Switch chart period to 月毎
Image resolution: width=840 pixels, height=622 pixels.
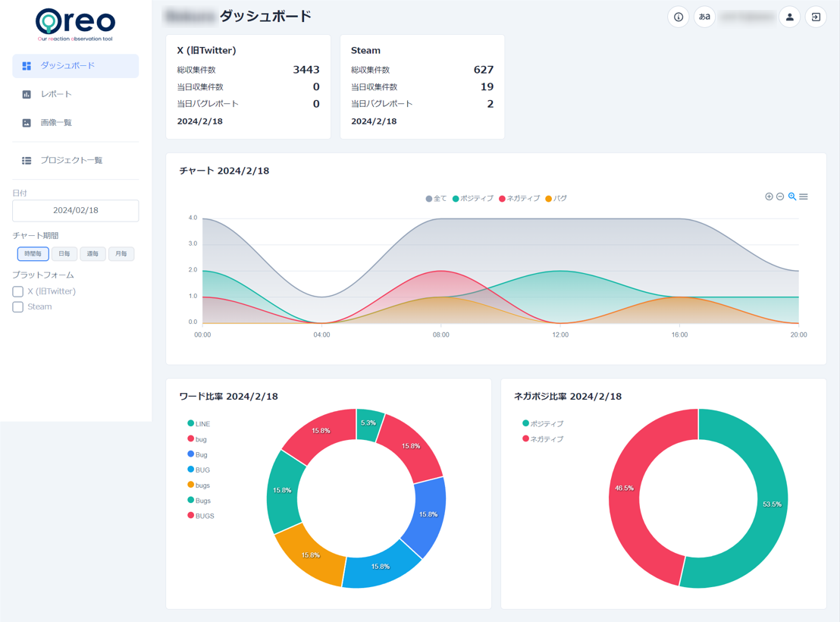[121, 254]
